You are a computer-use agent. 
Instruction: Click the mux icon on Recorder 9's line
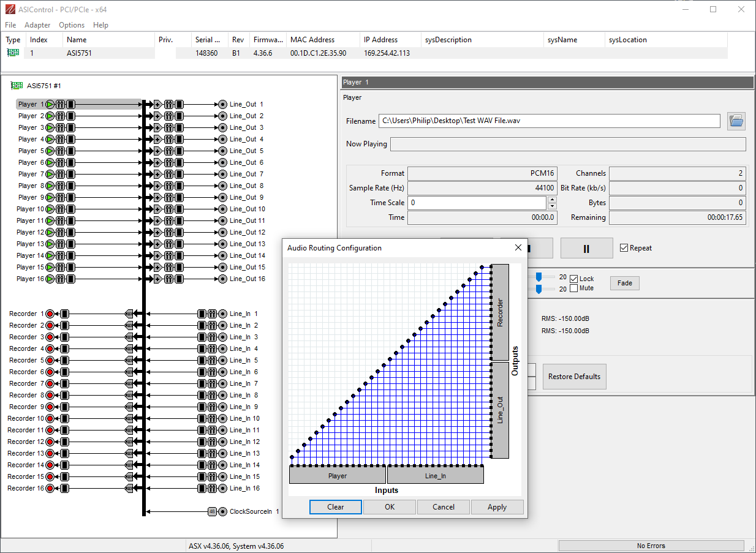(x=129, y=407)
